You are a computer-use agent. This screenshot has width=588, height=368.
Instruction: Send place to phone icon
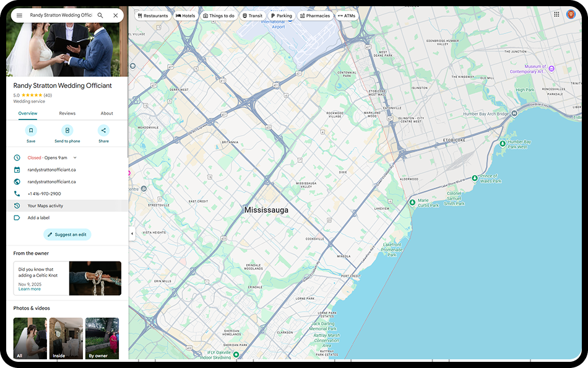pyautogui.click(x=67, y=130)
